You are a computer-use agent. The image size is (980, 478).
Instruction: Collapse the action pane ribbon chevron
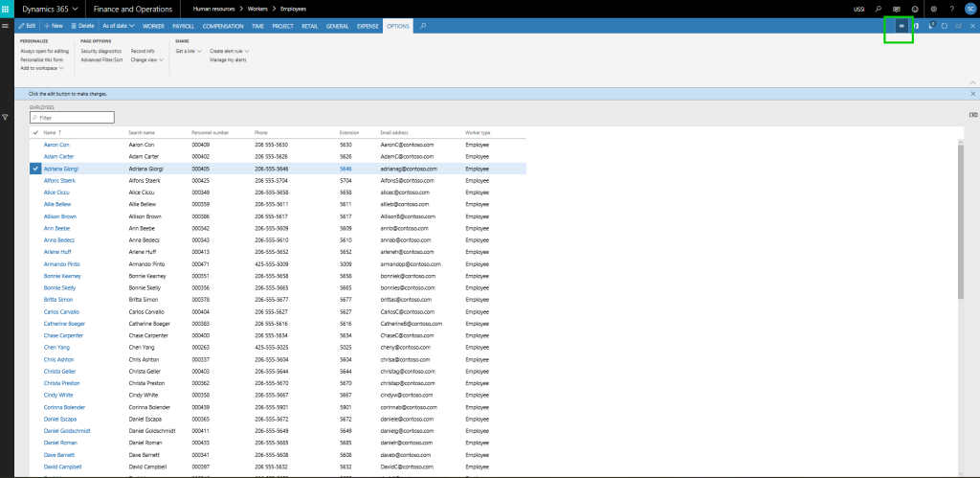[x=972, y=82]
